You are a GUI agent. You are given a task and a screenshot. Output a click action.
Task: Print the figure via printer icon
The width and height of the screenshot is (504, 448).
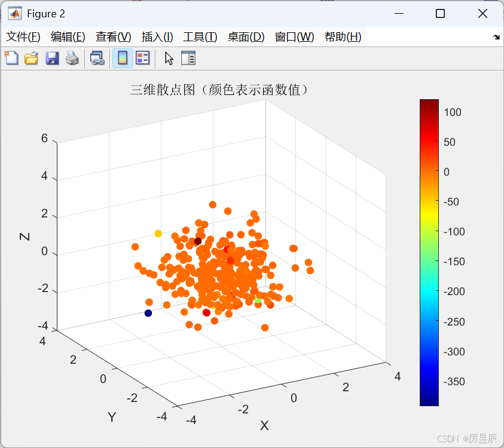pos(72,59)
